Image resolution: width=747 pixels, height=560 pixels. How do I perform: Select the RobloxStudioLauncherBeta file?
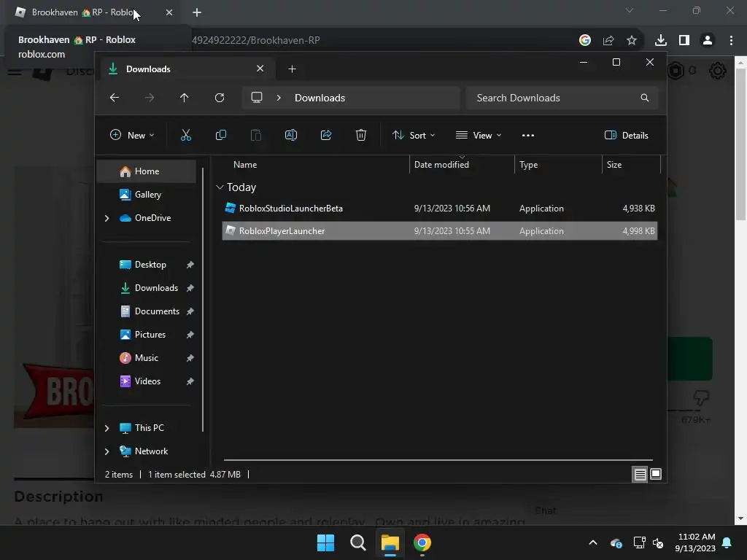[x=440, y=209]
